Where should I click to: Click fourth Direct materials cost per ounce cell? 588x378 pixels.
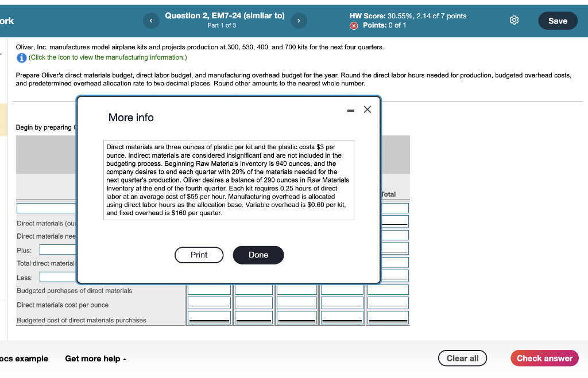pyautogui.click(x=342, y=303)
